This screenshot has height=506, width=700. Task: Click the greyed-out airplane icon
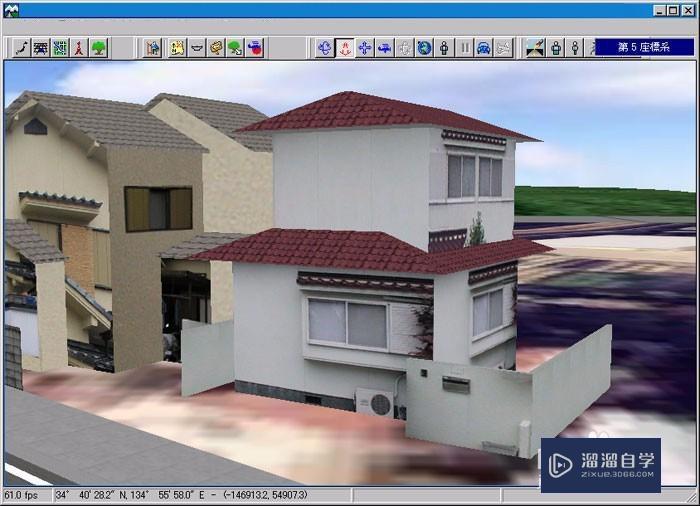504,48
